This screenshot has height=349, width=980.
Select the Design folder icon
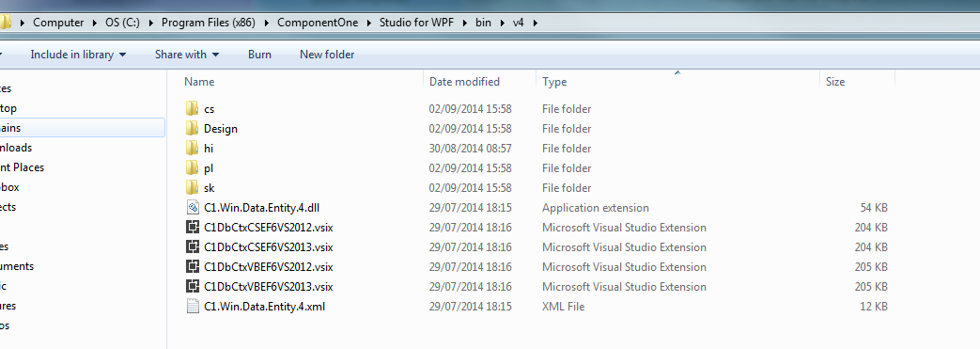(193, 129)
